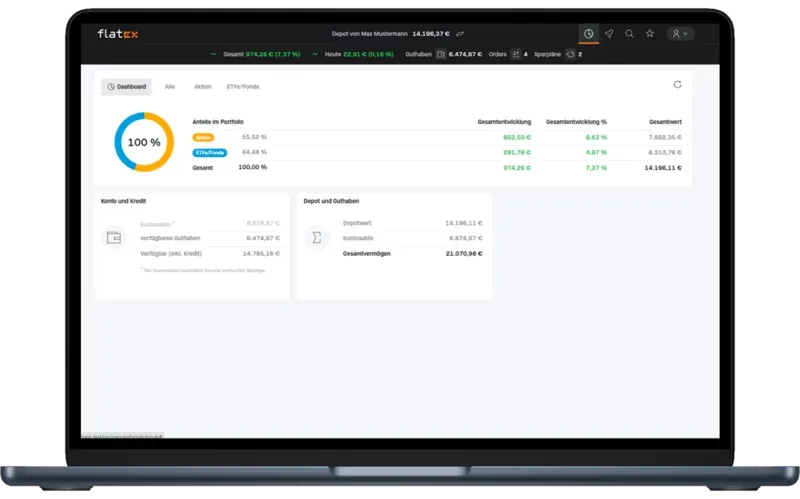
Task: Click the blue ETFs/Fonds badge
Action: tap(210, 153)
